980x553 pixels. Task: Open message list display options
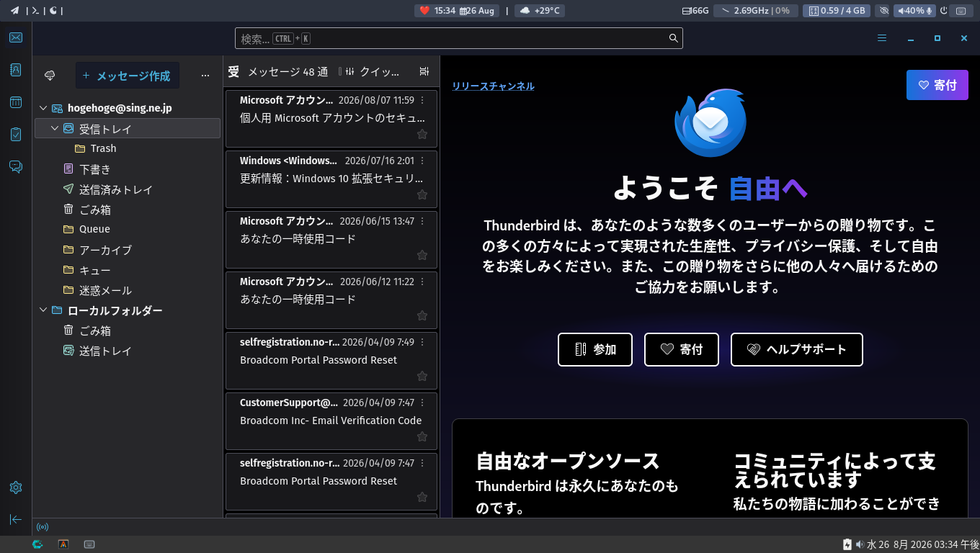click(x=424, y=71)
